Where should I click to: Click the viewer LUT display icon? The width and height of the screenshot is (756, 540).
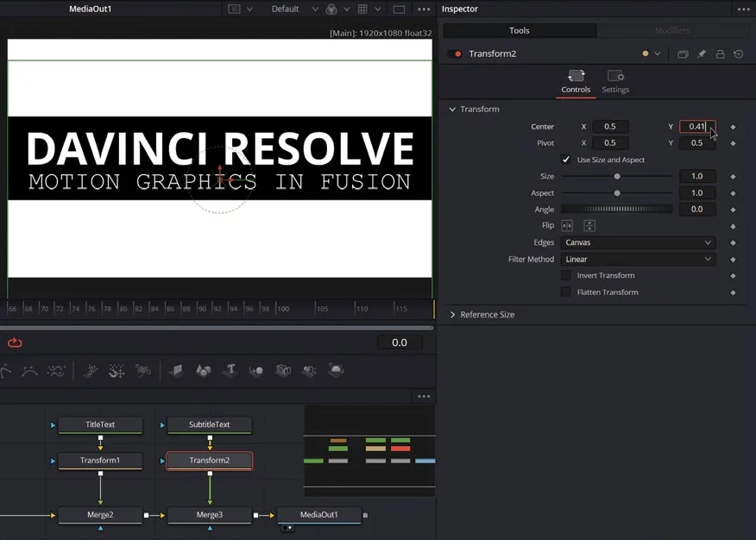(x=235, y=9)
